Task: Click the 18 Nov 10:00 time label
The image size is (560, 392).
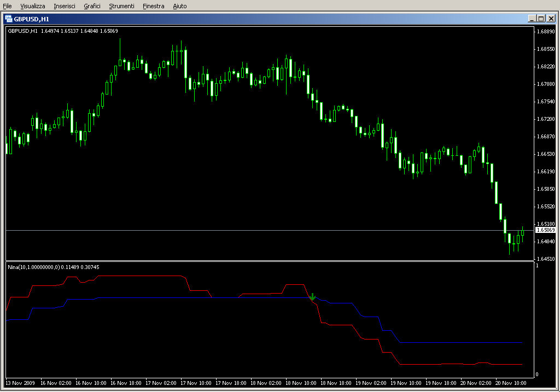Action: pos(301,383)
